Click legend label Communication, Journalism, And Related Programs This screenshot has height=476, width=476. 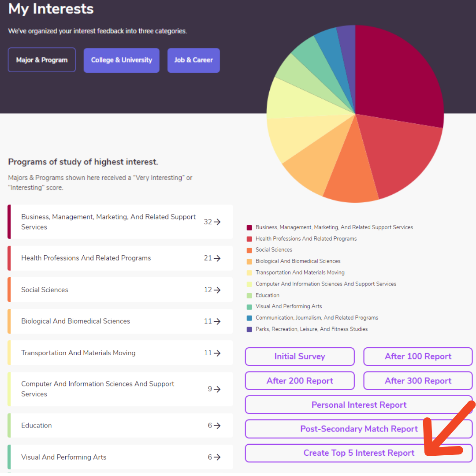tap(316, 318)
